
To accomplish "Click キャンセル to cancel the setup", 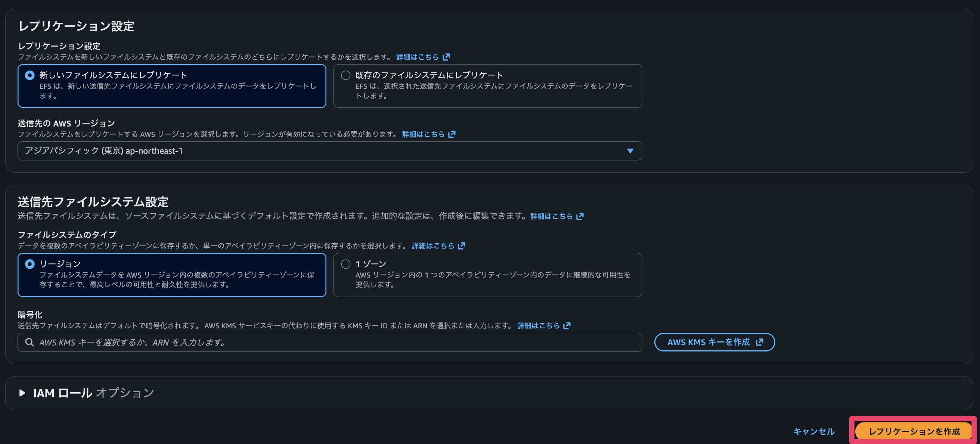I will (x=814, y=431).
